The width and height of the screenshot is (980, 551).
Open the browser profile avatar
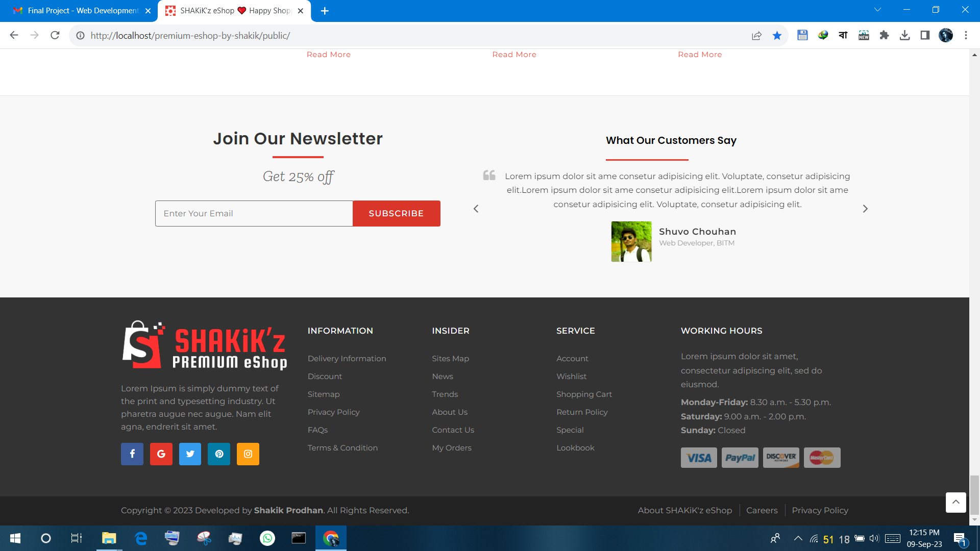(x=946, y=35)
